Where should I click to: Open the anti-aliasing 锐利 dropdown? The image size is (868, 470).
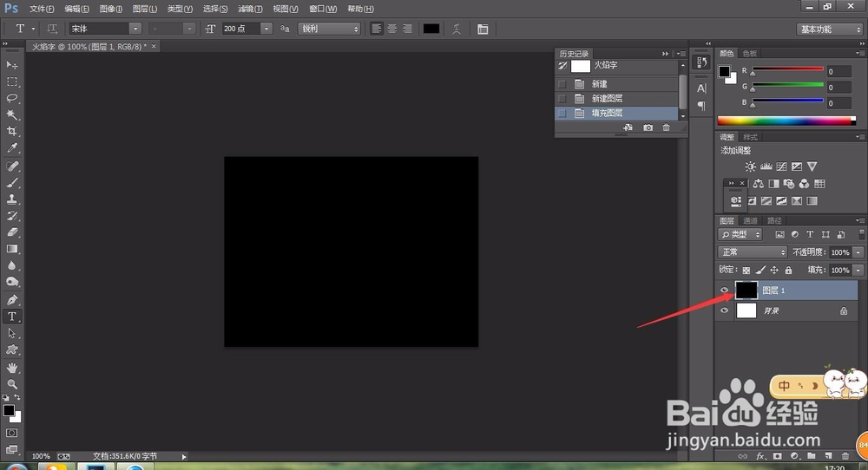[329, 29]
